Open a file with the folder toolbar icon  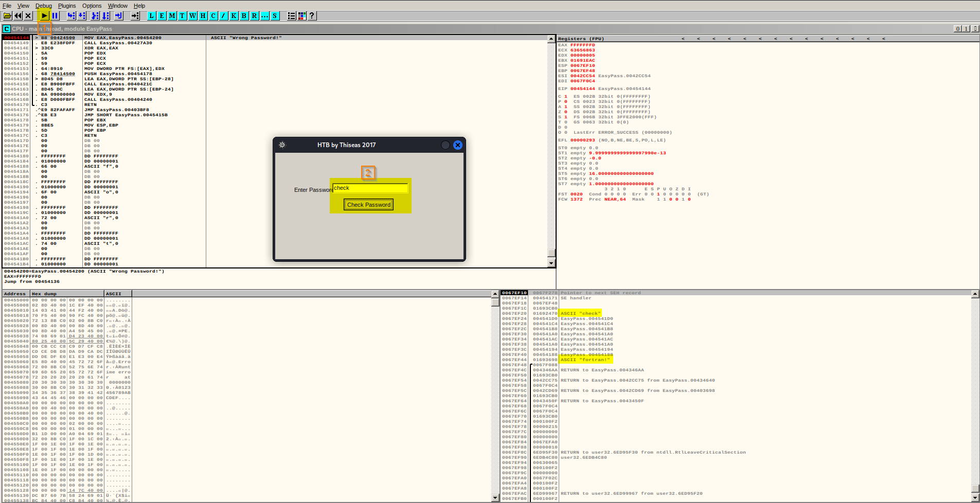(x=8, y=16)
